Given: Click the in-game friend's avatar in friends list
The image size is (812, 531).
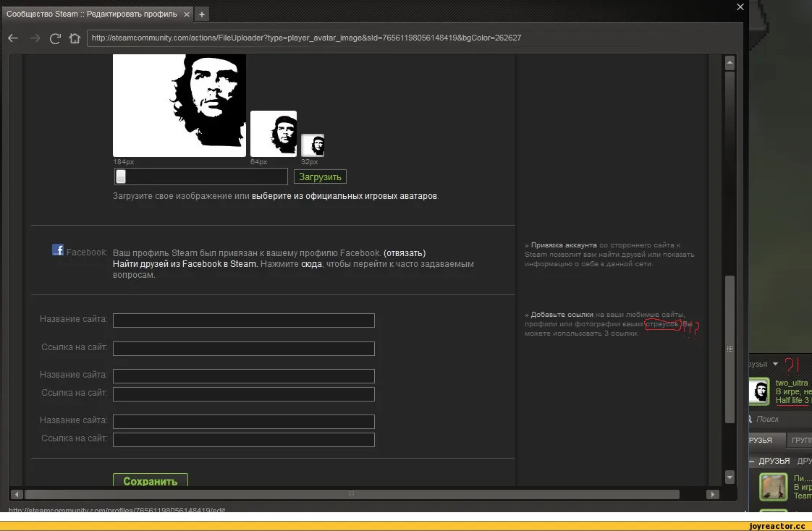Looking at the screenshot, I should (773, 486).
